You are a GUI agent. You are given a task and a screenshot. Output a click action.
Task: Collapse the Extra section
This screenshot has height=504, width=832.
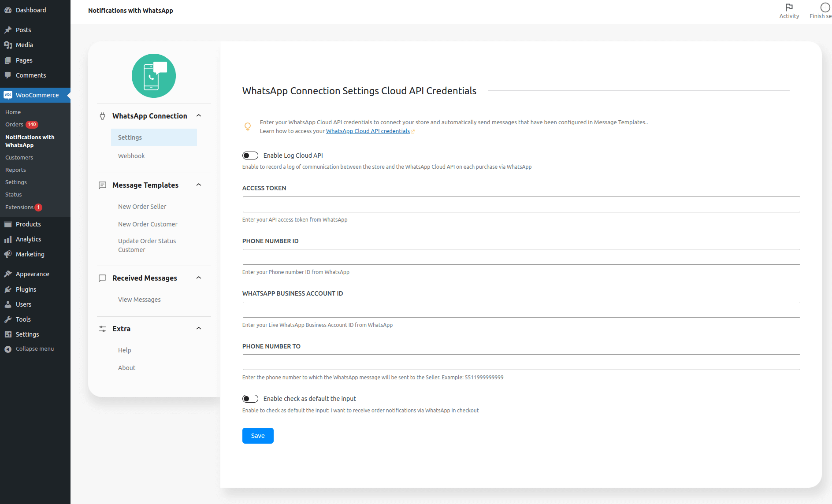[x=199, y=328]
